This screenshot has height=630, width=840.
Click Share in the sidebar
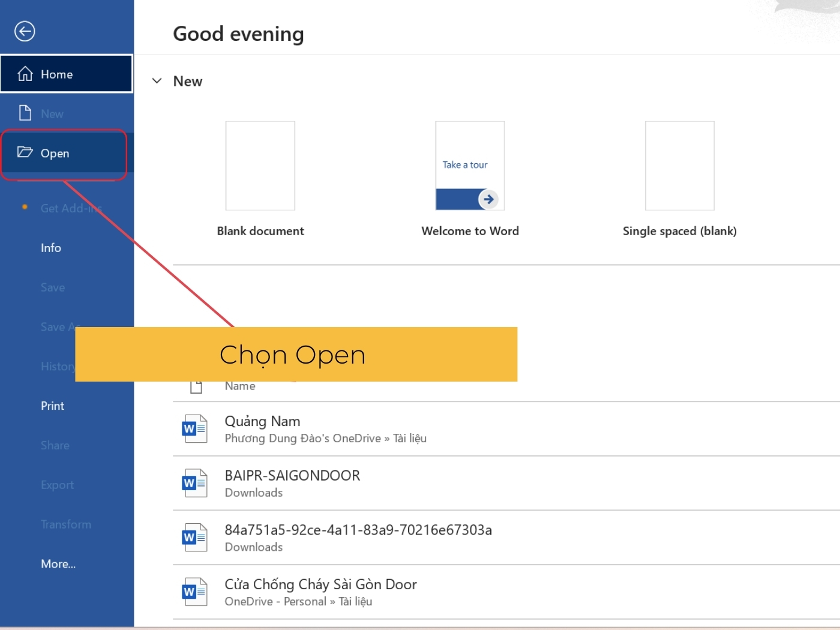[55, 445]
